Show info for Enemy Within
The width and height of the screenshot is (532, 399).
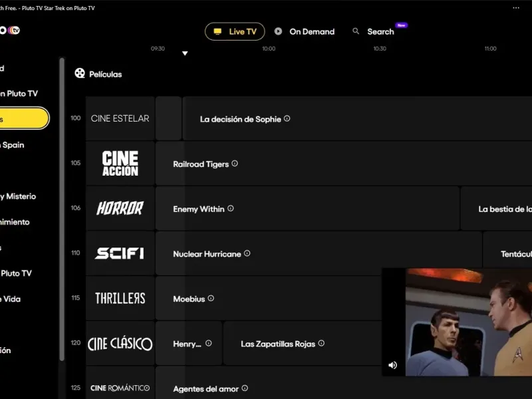(x=231, y=208)
